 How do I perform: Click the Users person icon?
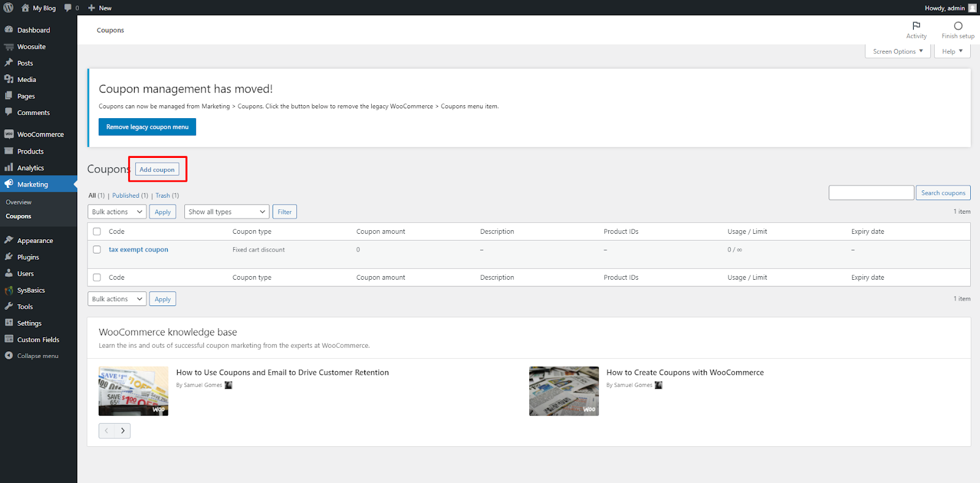9,273
